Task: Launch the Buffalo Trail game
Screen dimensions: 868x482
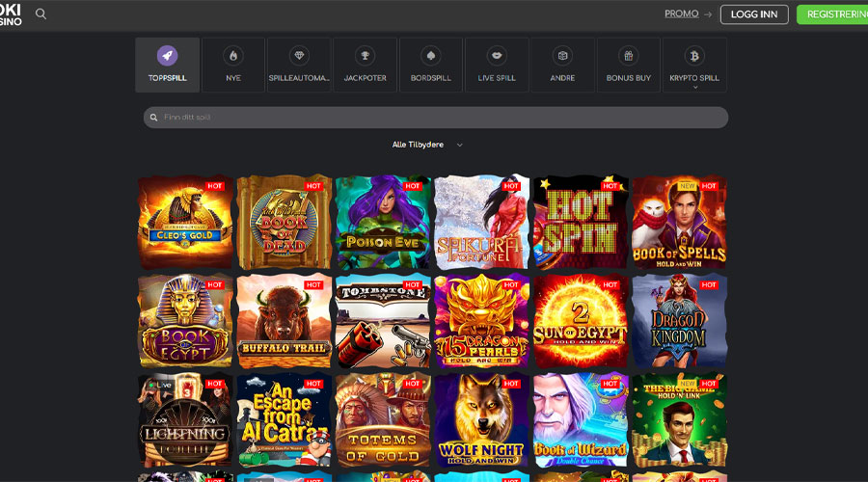Action: (284, 321)
